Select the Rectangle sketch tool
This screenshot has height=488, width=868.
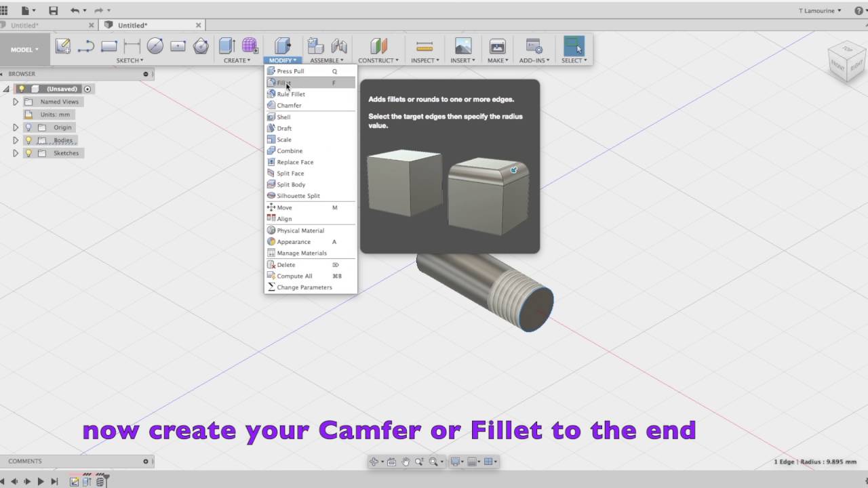tap(109, 46)
